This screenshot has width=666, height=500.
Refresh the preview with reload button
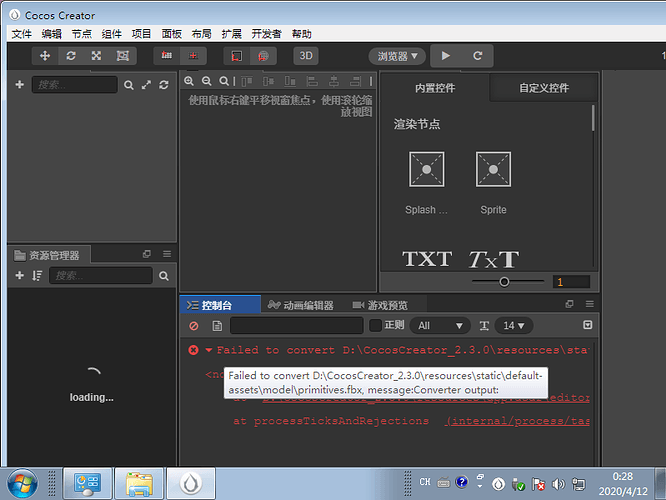click(x=477, y=56)
